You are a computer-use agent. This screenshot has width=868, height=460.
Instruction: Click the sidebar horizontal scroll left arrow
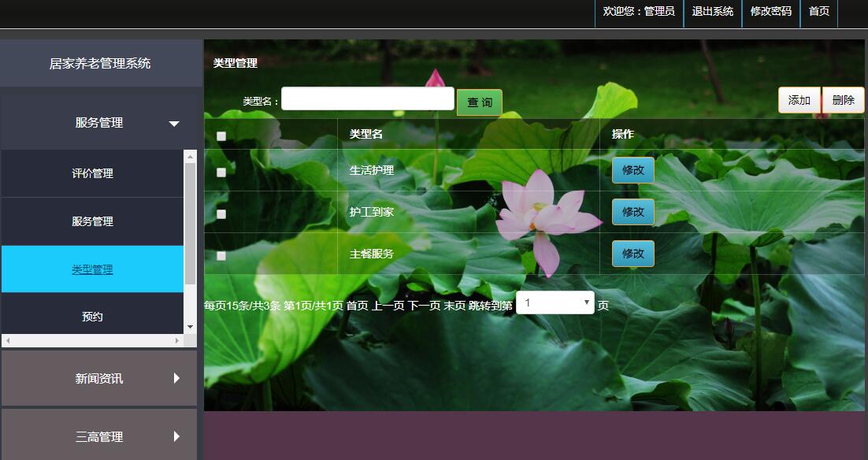click(x=8, y=341)
